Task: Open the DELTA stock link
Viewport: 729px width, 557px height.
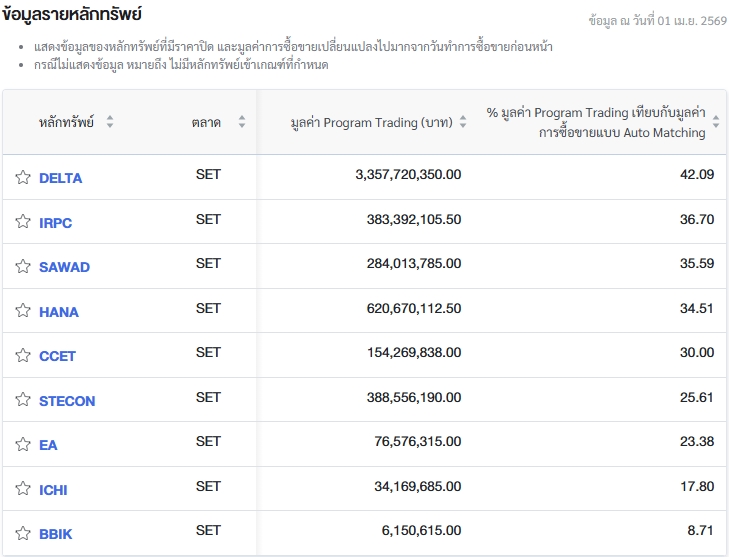Action: (60, 178)
